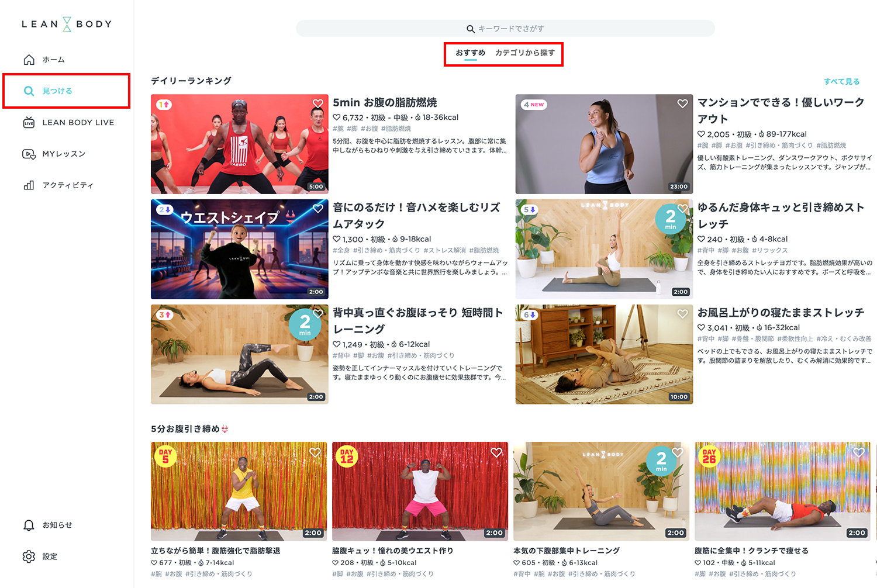Click the キーワードでさがす search field
Viewport: 877px width, 588px height.
coord(505,29)
